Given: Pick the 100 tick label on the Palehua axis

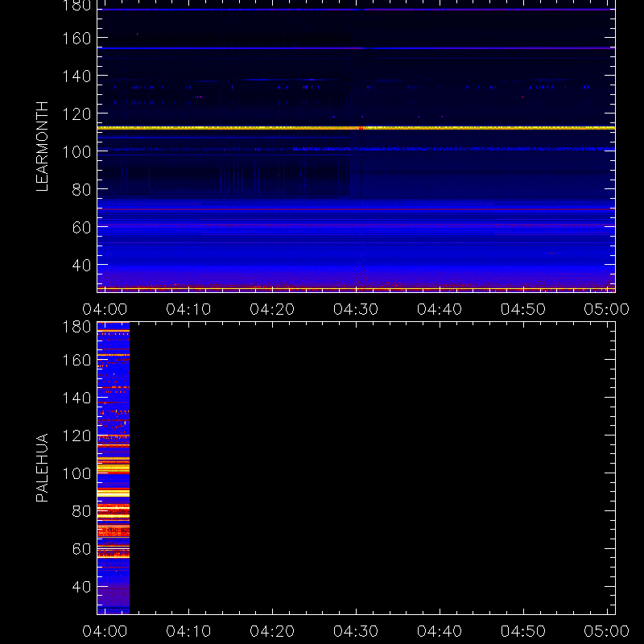Looking at the screenshot, I should click(76, 473).
